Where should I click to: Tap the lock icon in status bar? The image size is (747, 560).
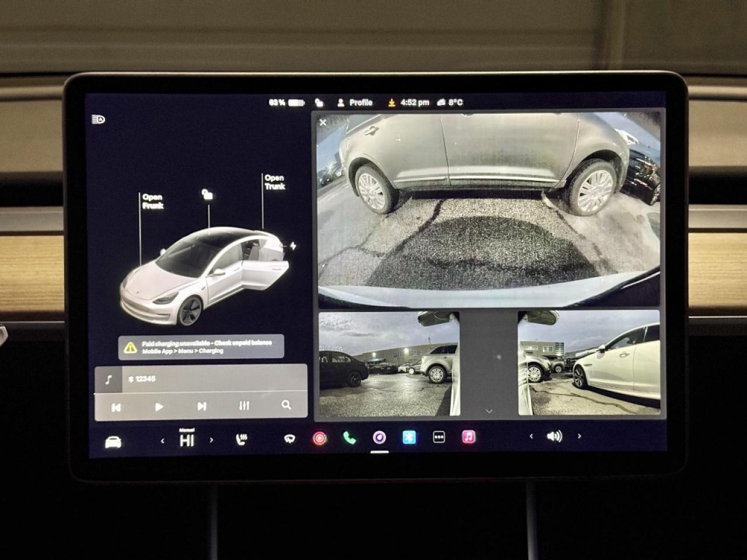point(319,103)
